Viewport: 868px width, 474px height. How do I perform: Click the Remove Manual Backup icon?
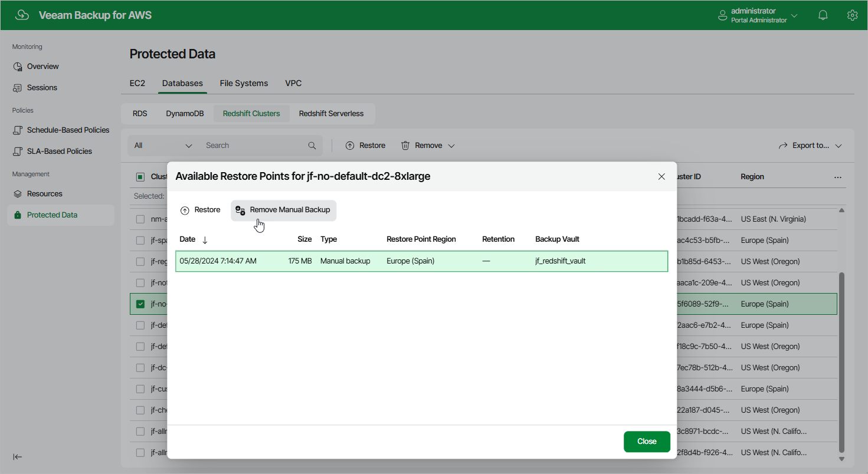tap(240, 210)
